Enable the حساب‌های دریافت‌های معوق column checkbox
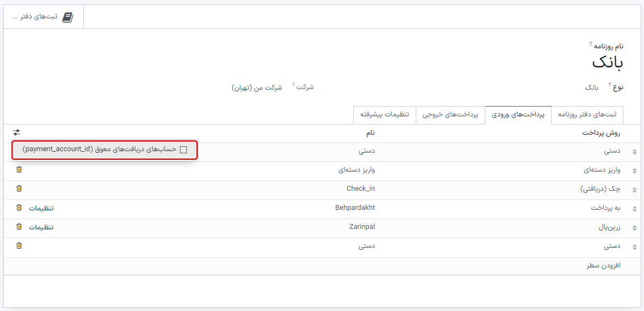Screen dimensions: 644x311 [x=183, y=150]
